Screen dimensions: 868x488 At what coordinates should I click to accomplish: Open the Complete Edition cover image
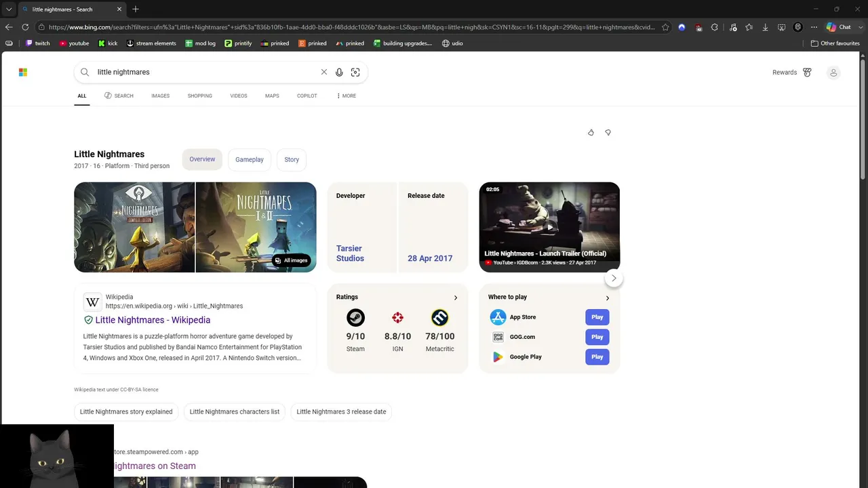click(x=134, y=227)
